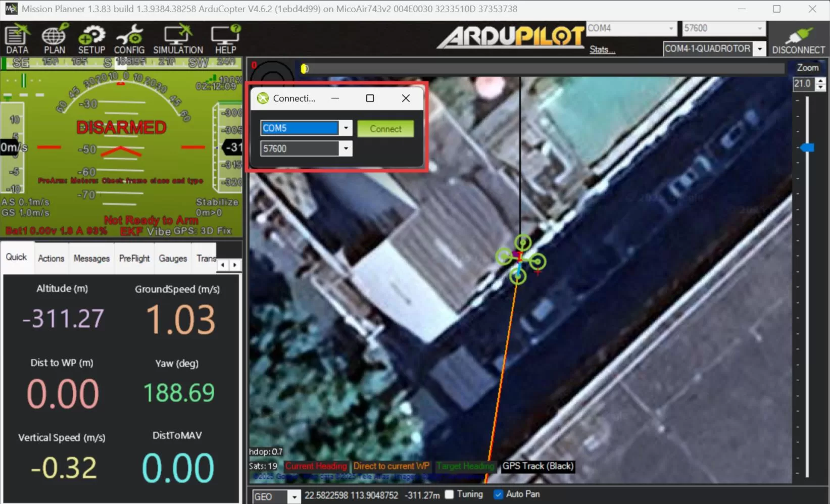Open the SETUP initial setup screen
The height and width of the screenshot is (504, 830).
(x=91, y=39)
